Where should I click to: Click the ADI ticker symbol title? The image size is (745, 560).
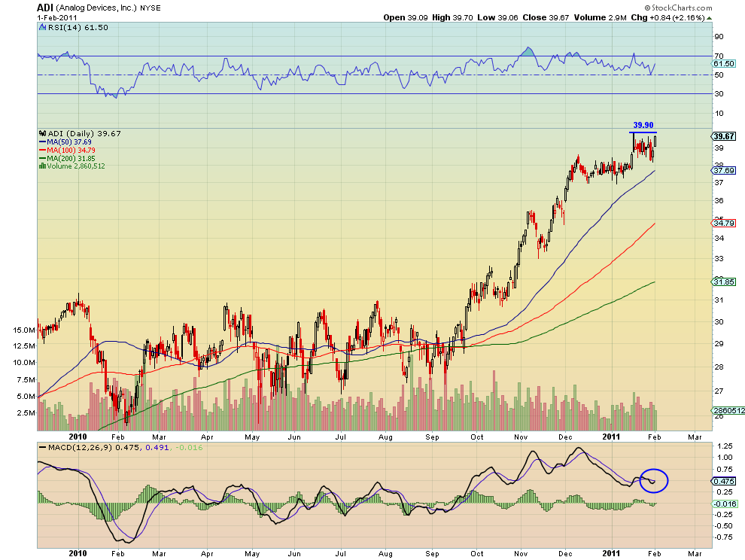(45, 8)
